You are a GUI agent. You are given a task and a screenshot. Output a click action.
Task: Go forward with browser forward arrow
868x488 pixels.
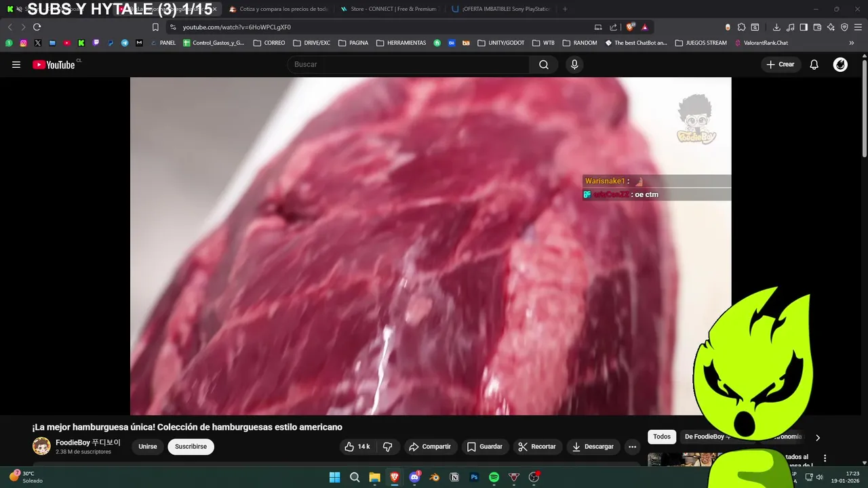(22, 27)
